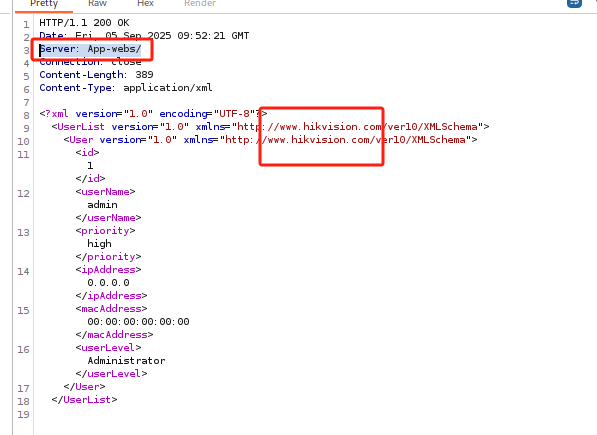
Task: Open the Hex view tab
Action: pos(145,4)
